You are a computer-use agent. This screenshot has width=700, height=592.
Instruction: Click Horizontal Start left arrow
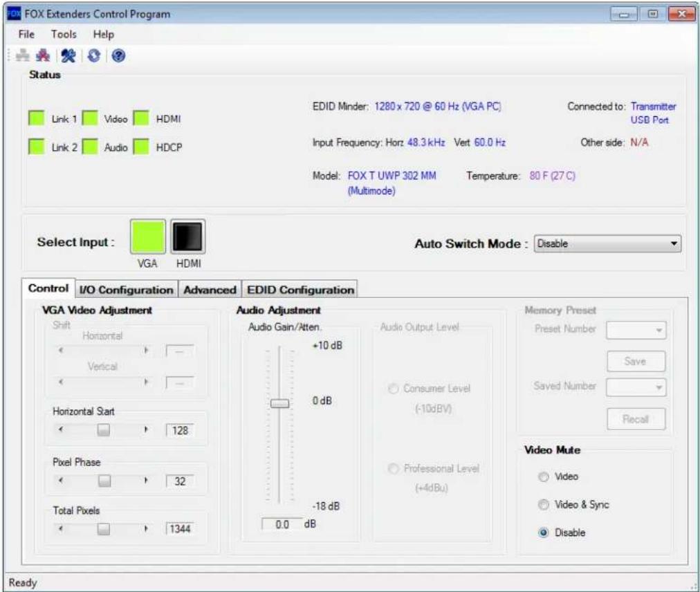(61, 430)
